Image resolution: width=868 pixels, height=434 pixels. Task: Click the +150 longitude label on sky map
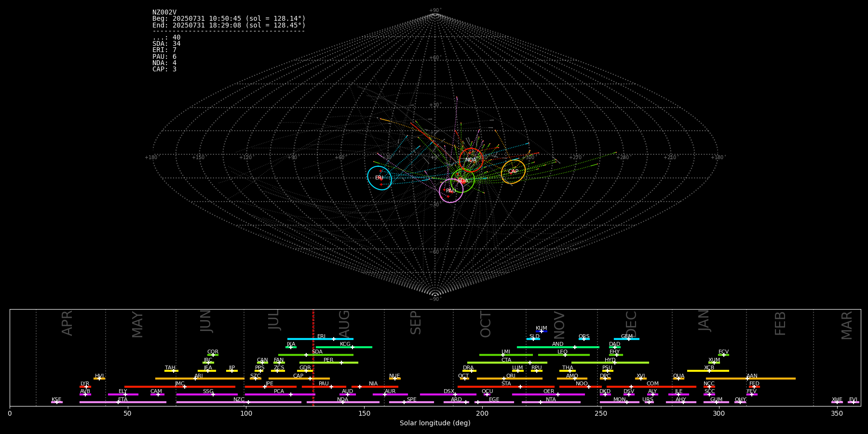[198, 158]
